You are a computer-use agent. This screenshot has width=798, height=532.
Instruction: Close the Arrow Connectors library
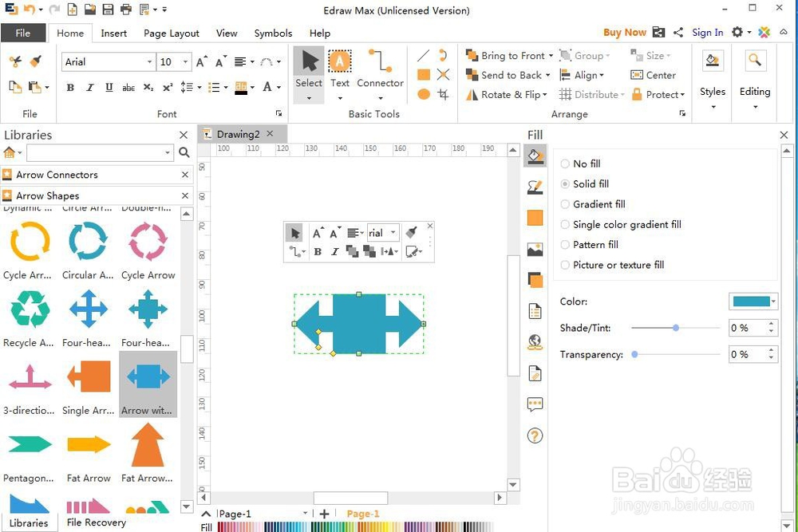click(185, 175)
